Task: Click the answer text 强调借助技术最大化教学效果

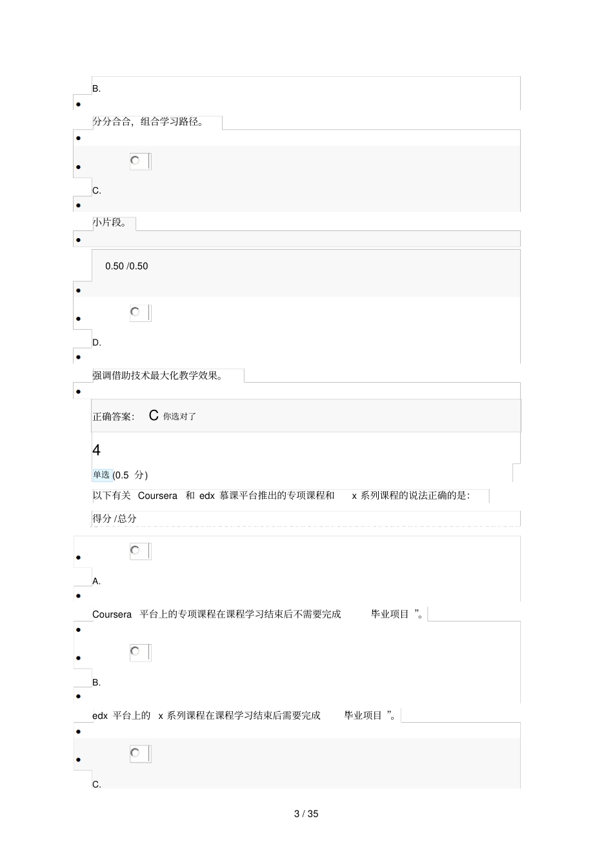Action: 158,376
